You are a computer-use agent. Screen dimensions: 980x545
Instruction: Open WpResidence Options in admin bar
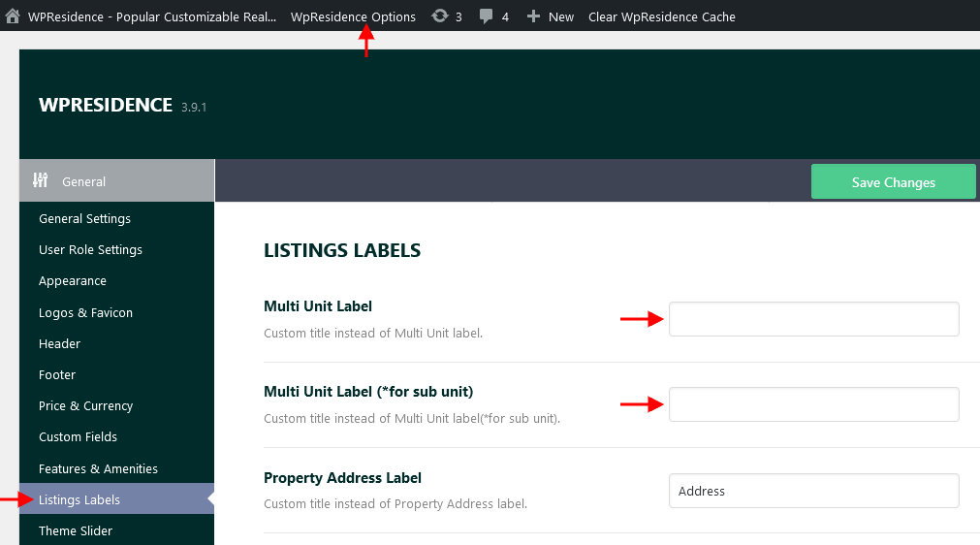point(353,16)
